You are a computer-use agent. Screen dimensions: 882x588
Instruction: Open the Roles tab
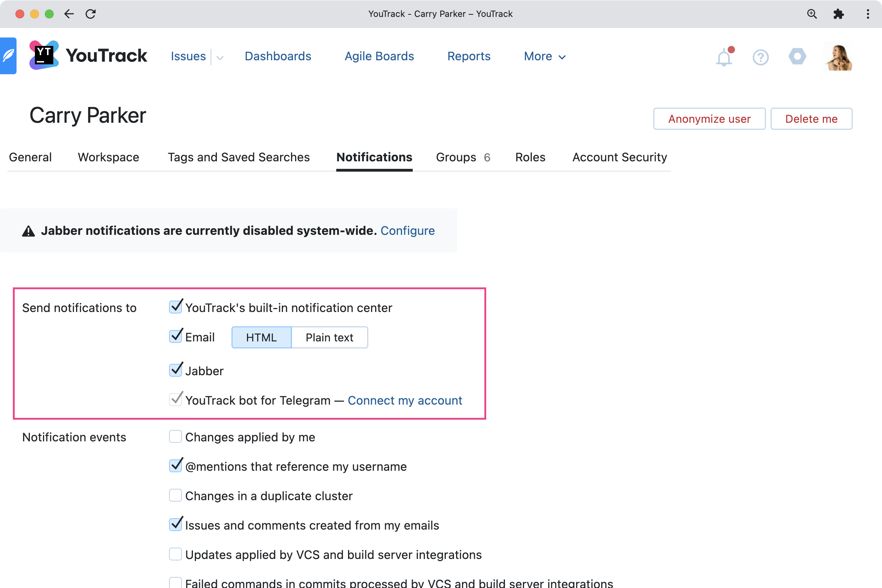pos(530,157)
